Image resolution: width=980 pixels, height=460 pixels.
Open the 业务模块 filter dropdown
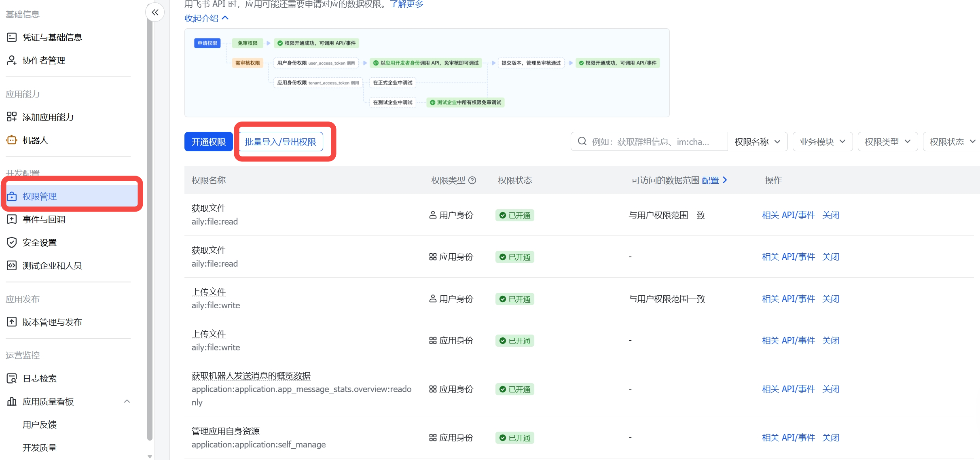[x=822, y=142]
